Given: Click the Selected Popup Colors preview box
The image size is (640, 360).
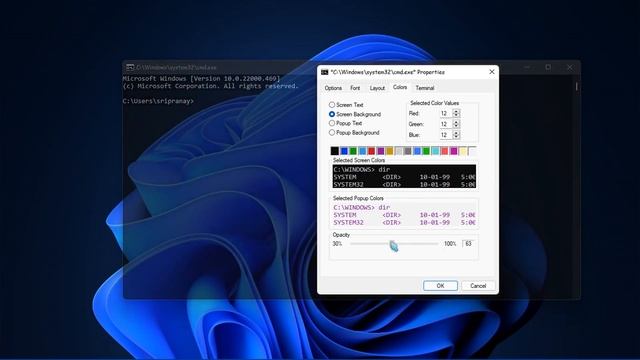Looking at the screenshot, I should coord(404,215).
